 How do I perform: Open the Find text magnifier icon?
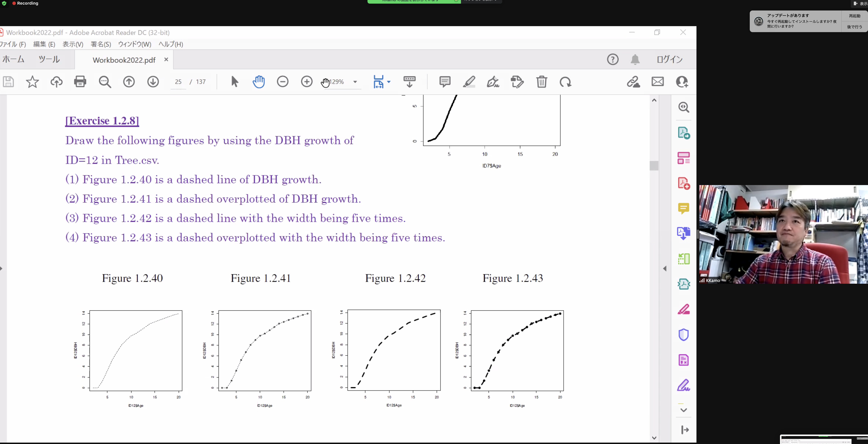pyautogui.click(x=105, y=82)
